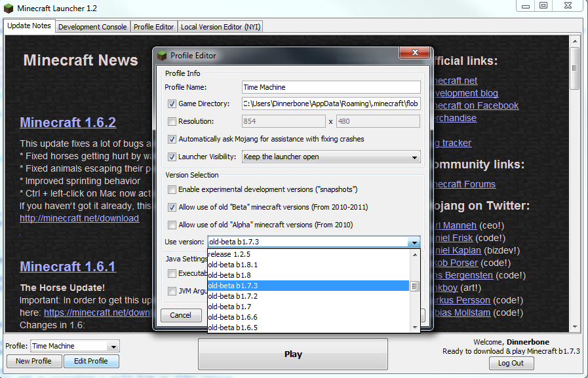Toggle the Game Directory checkbox
The height and width of the screenshot is (378, 588).
(x=172, y=104)
